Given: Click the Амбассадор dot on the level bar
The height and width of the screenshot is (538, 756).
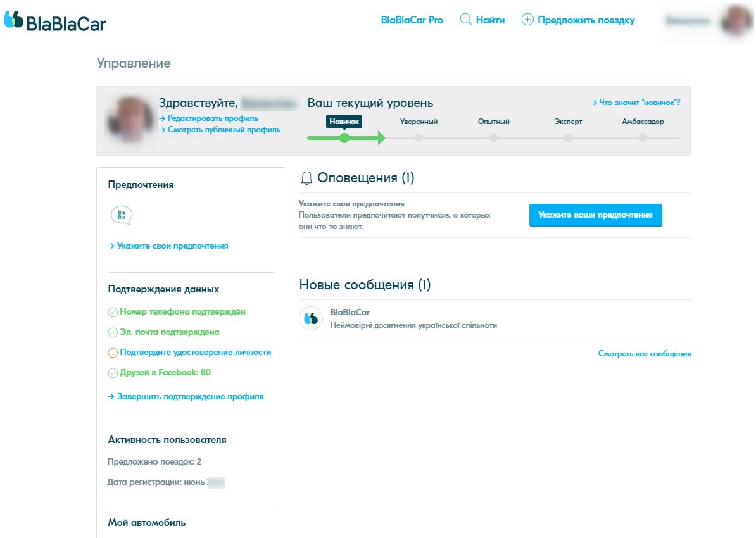Looking at the screenshot, I should [643, 138].
